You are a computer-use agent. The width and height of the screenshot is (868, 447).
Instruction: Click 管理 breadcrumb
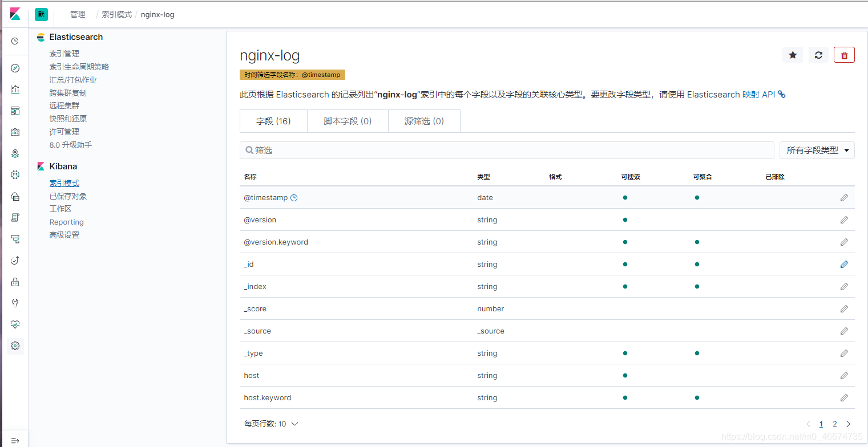78,14
